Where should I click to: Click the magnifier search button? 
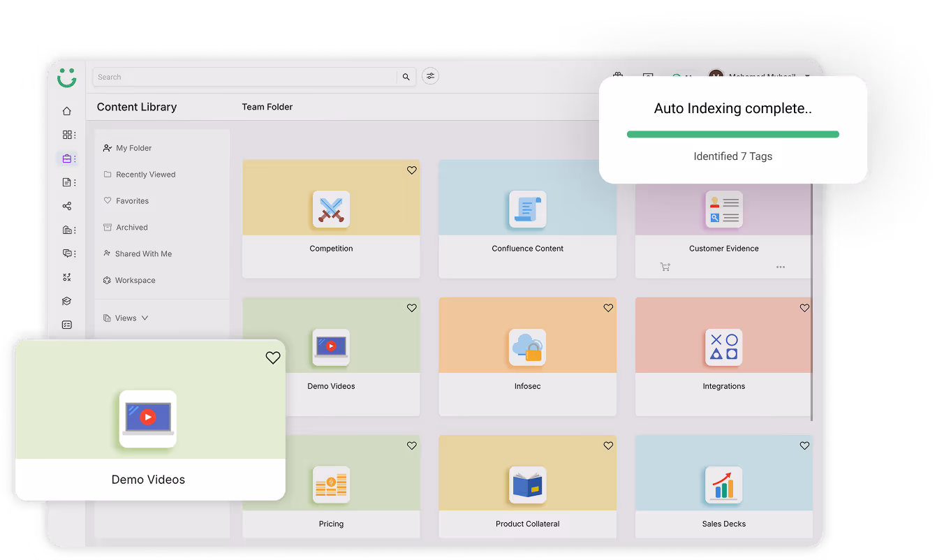click(406, 77)
